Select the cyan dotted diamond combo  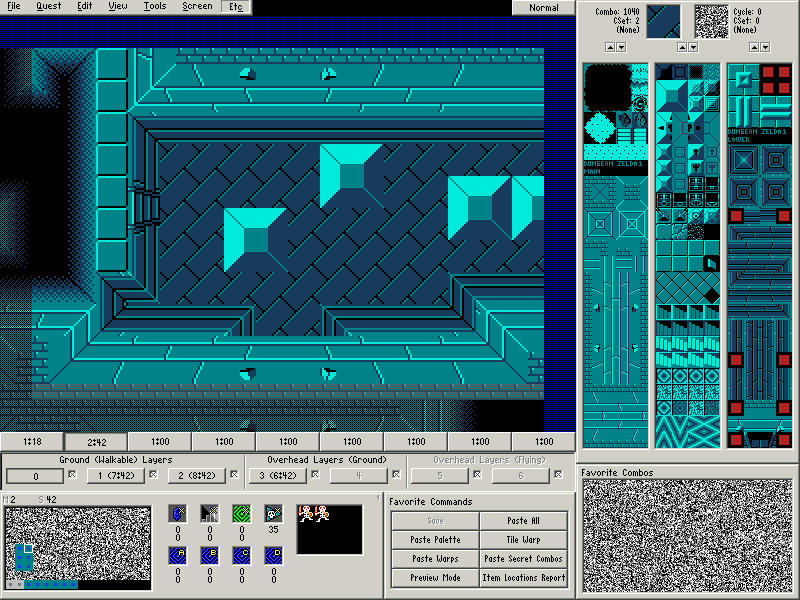coord(599,128)
